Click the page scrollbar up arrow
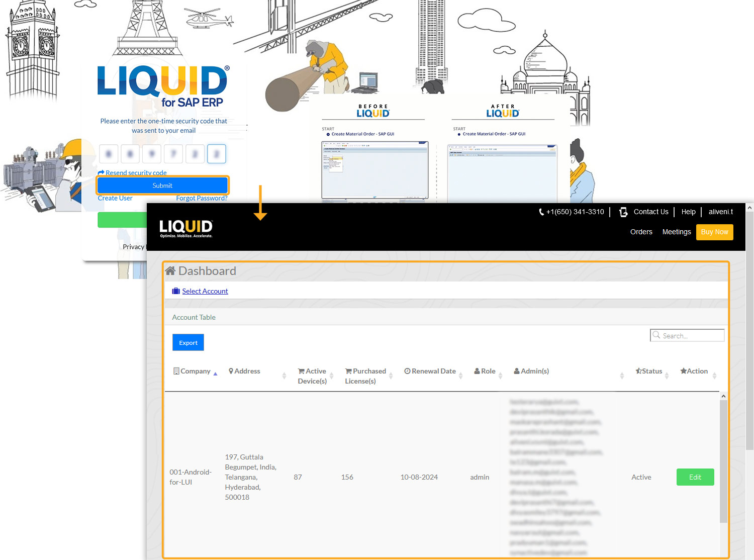This screenshot has height=560, width=754. (x=749, y=207)
